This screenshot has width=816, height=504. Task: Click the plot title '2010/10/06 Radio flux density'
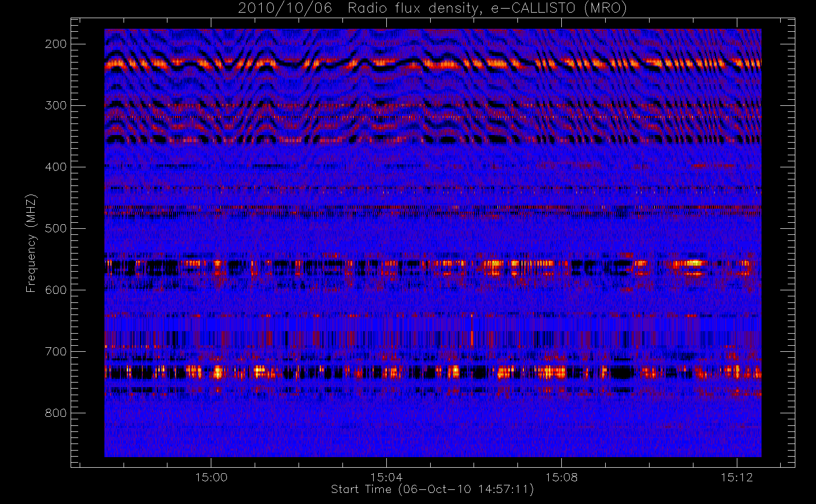432,8
